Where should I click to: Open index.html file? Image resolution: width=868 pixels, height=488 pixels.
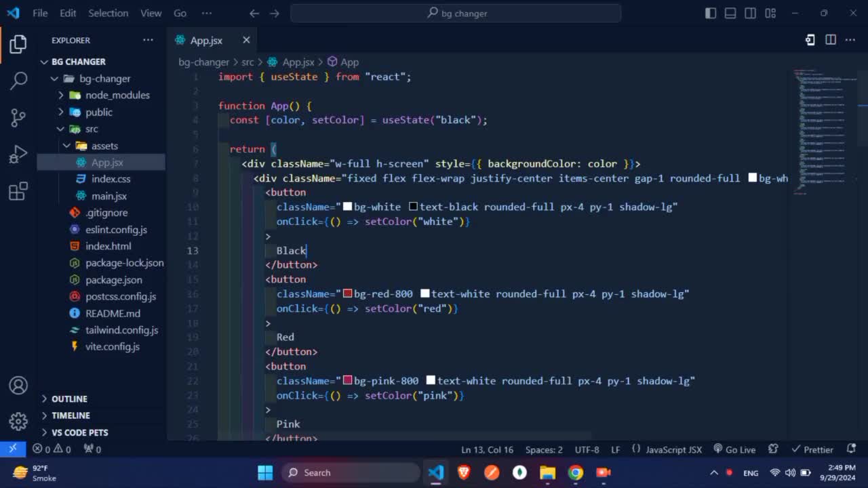pyautogui.click(x=100, y=246)
